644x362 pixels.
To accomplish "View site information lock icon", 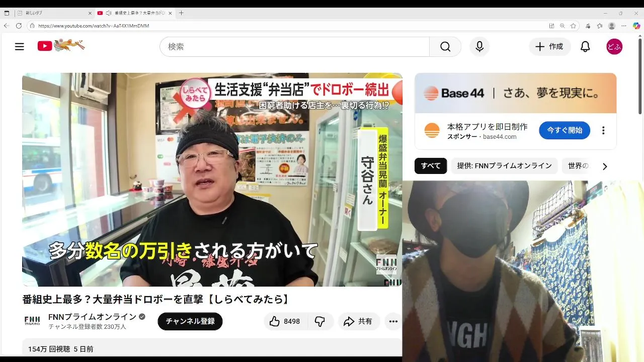I will coord(32,26).
